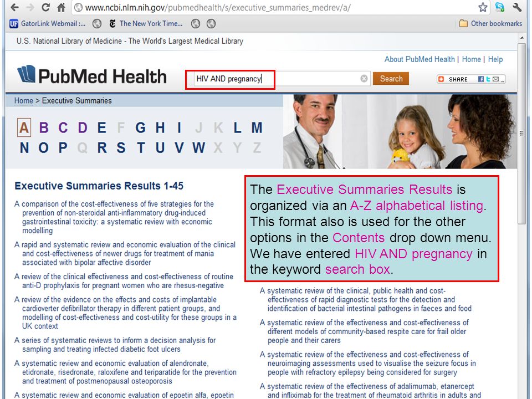The width and height of the screenshot is (532, 399).
Task: Open the mania bipolar newer drugs review
Action: pos(125,253)
